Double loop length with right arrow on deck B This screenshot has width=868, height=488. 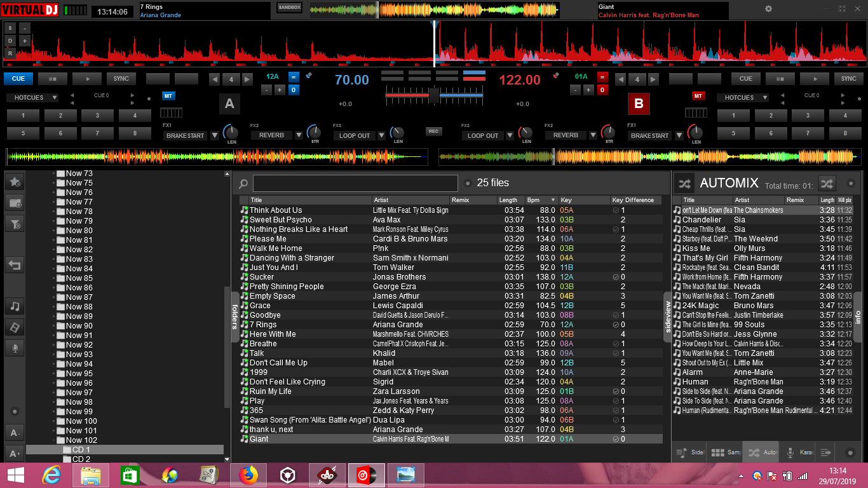click(653, 79)
